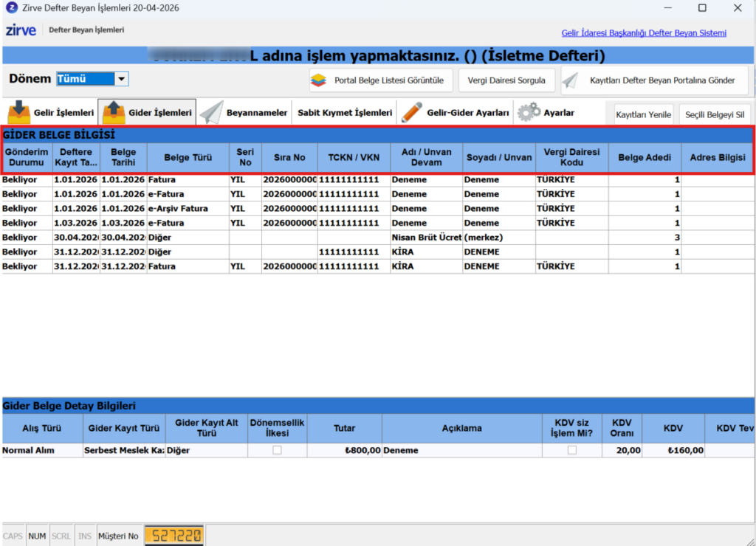Viewport: 756px width, 546px height.
Task: Click the Kayıtları Yenile button
Action: [x=643, y=114]
